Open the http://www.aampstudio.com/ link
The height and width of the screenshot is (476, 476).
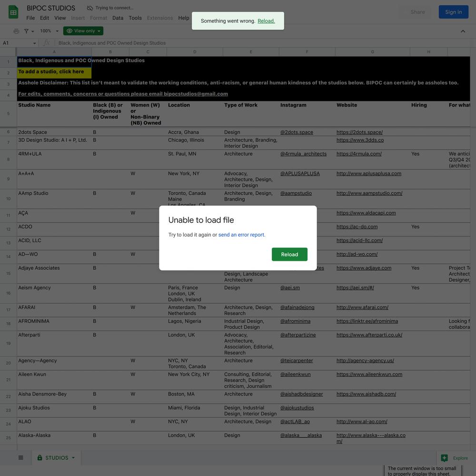(x=369, y=193)
